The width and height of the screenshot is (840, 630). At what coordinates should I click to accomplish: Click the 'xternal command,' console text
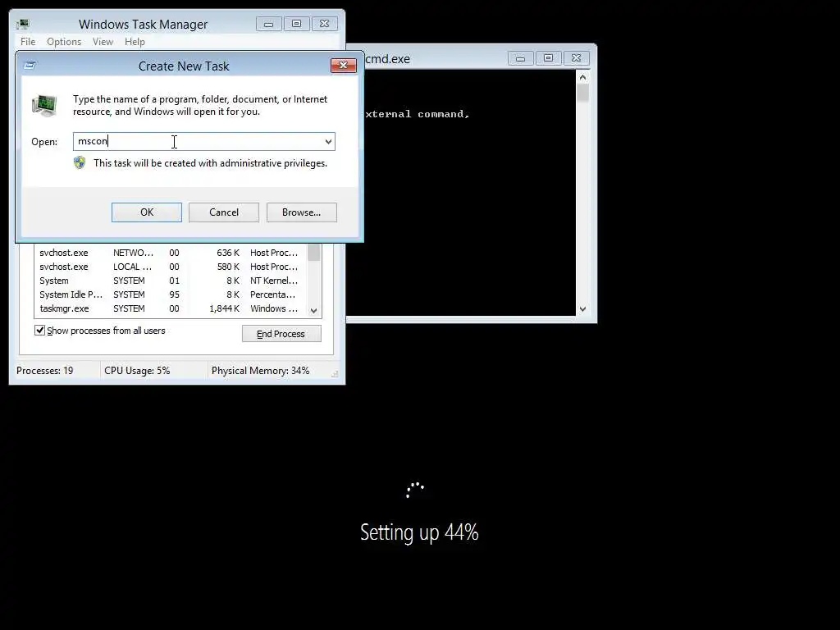point(418,114)
